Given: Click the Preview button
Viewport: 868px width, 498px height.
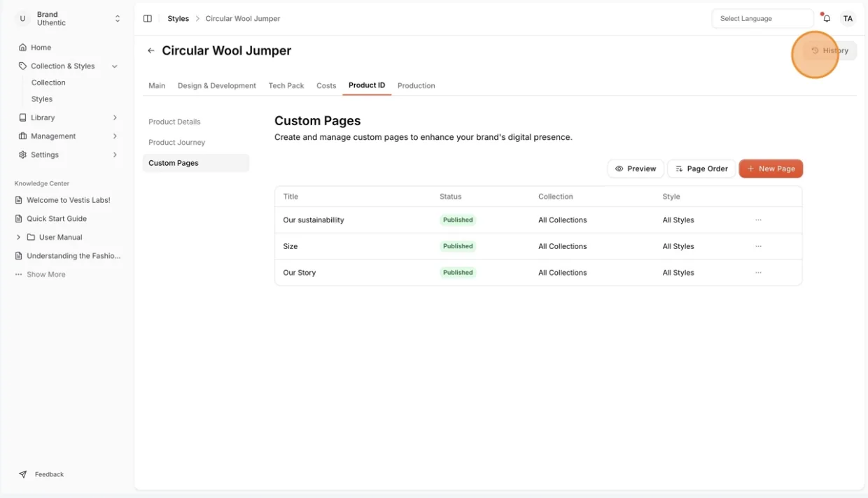Looking at the screenshot, I should pyautogui.click(x=636, y=169).
